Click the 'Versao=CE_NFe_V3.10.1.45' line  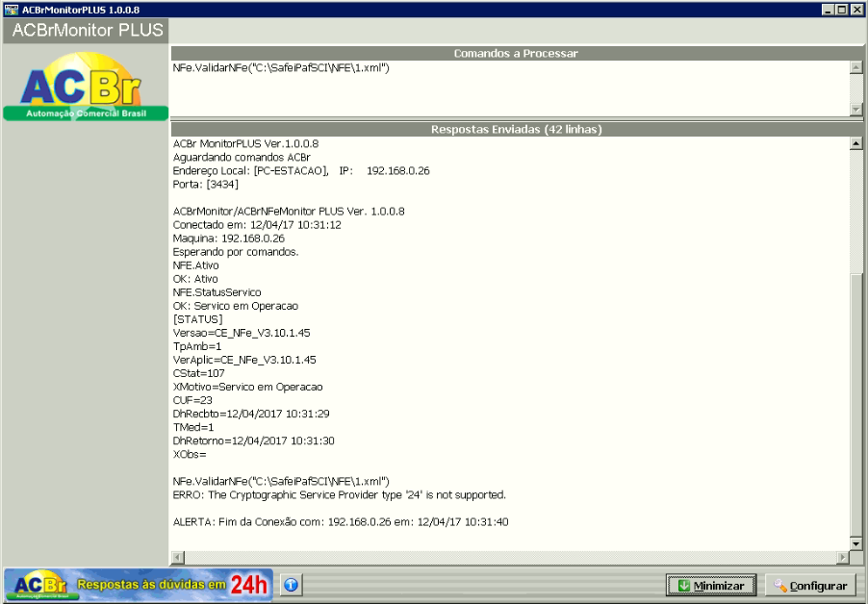tap(242, 333)
